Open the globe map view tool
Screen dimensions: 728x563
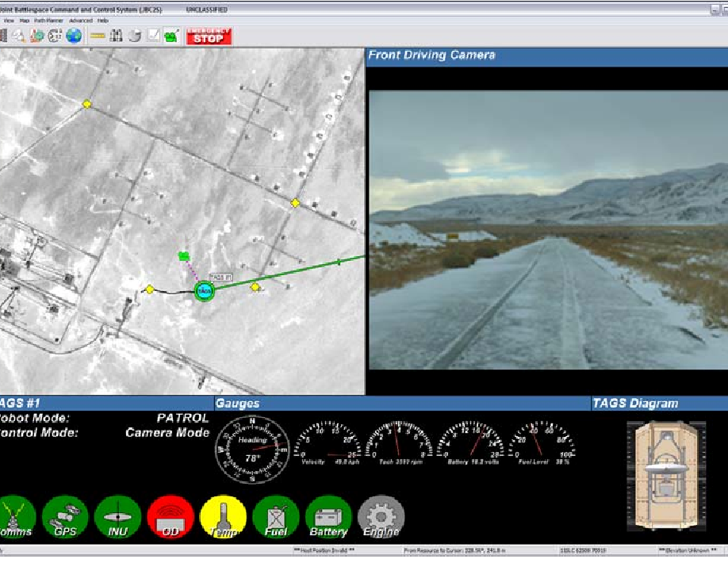[x=74, y=36]
